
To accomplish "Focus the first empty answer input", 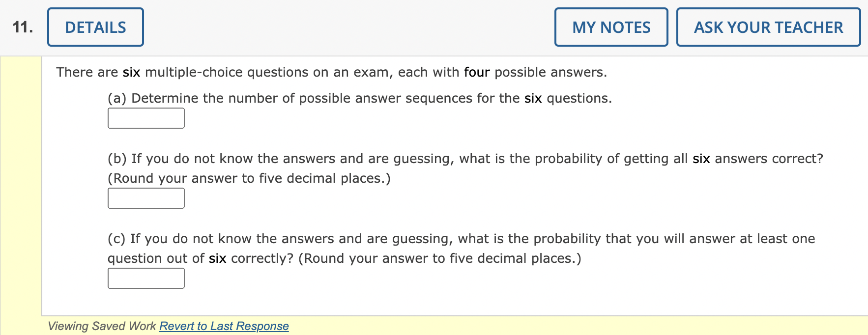I will [145, 118].
